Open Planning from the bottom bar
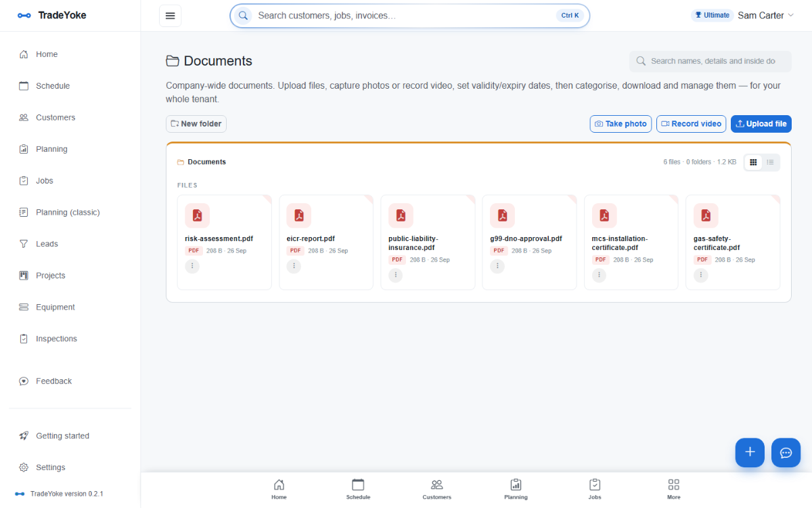The height and width of the screenshot is (508, 812). pyautogui.click(x=516, y=489)
